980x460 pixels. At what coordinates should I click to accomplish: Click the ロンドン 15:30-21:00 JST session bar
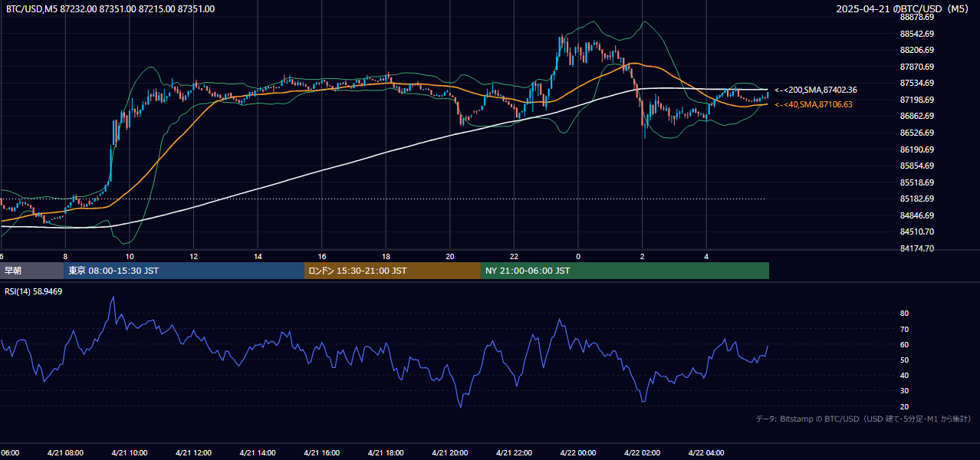pyautogui.click(x=393, y=271)
